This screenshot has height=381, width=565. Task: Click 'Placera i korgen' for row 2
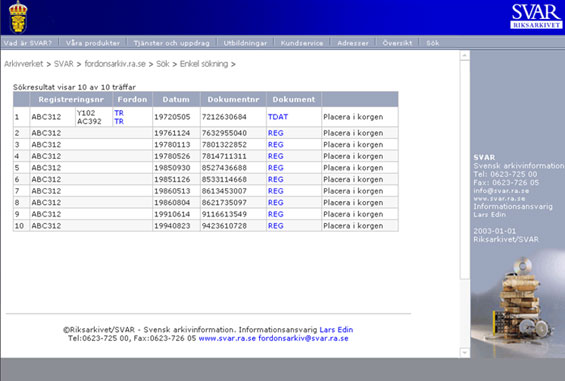coord(353,133)
